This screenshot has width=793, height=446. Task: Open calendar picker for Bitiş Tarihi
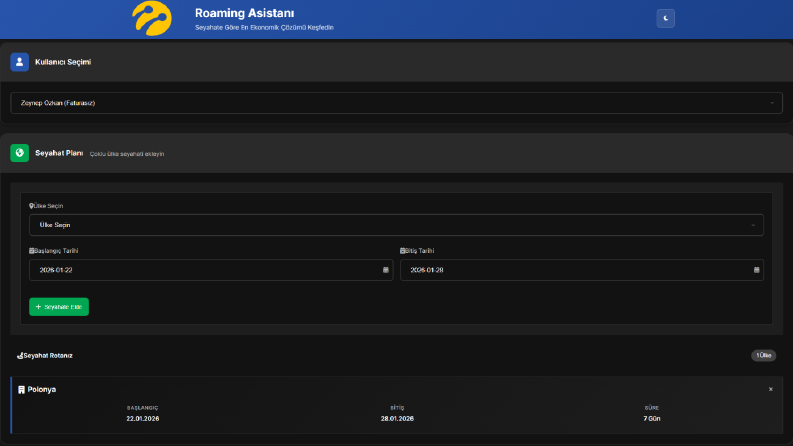(x=757, y=270)
